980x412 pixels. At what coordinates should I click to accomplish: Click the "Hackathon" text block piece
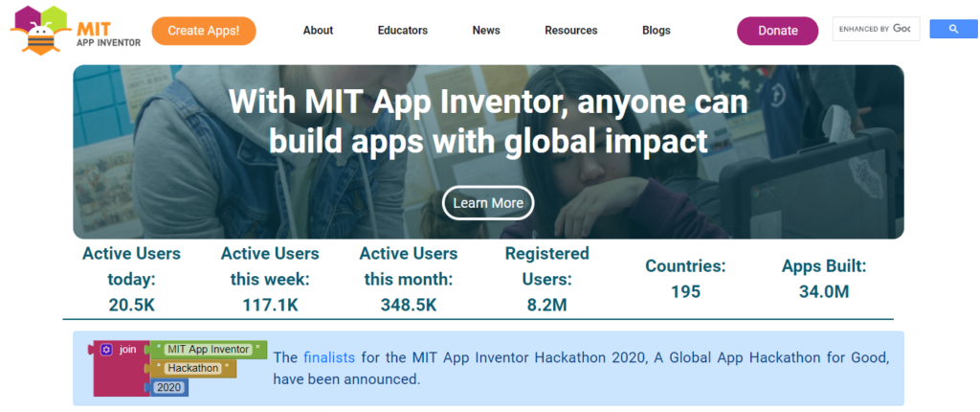(x=194, y=369)
